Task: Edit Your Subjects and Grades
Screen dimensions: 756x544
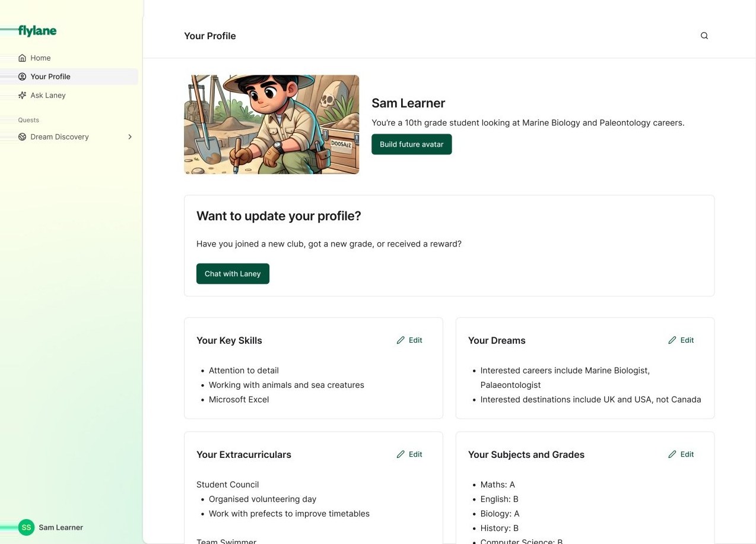Action: 681,454
